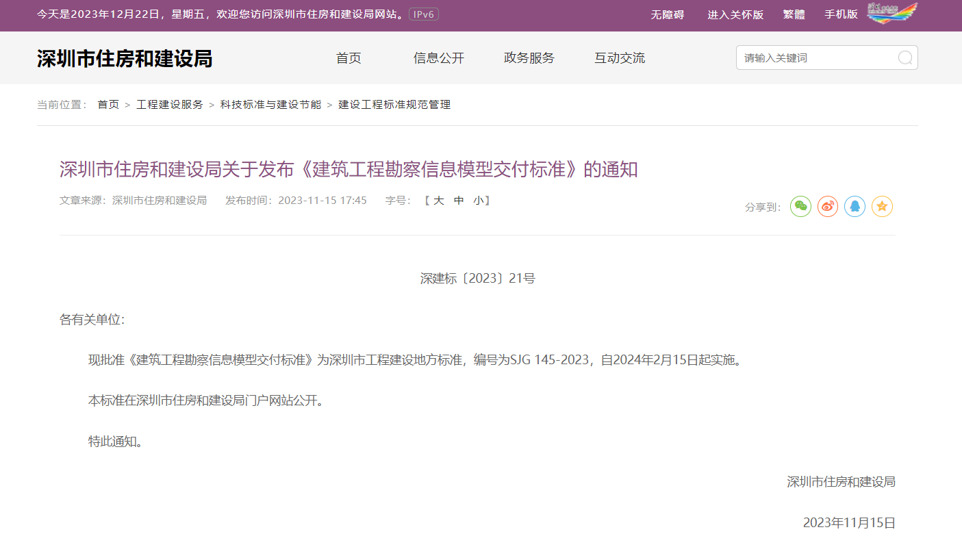Open the 首页 navigation menu
962x560 pixels.
(x=349, y=58)
